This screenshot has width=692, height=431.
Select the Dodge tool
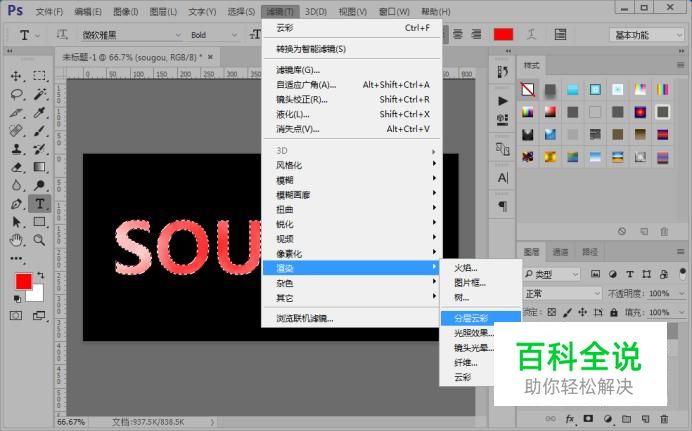39,185
